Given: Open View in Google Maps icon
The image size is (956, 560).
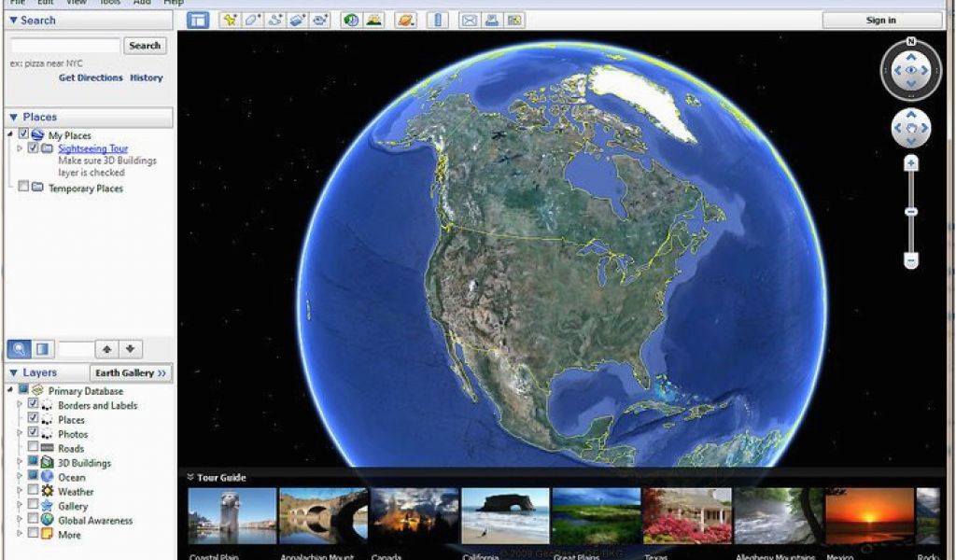Looking at the screenshot, I should pyautogui.click(x=514, y=21).
